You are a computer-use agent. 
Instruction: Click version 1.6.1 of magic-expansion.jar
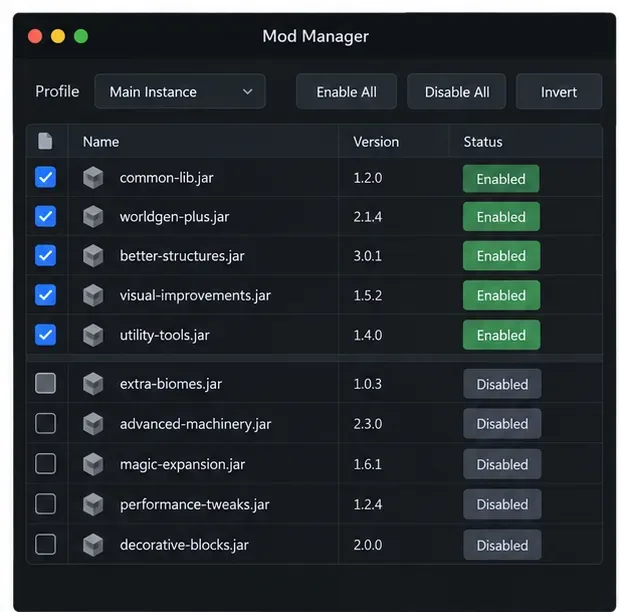point(368,464)
